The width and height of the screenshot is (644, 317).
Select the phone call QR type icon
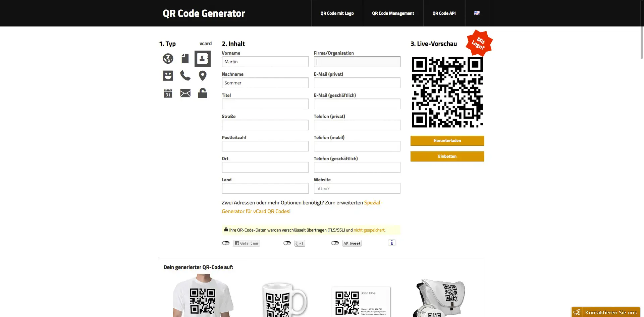pyautogui.click(x=185, y=76)
